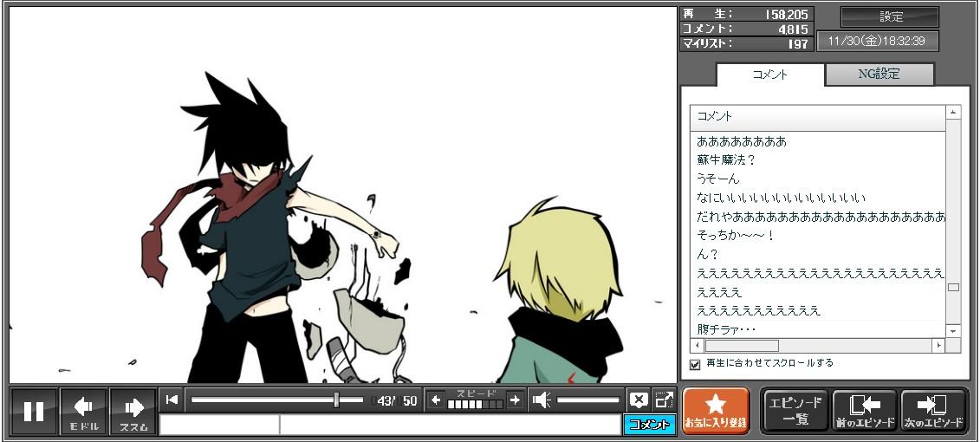980x442 pixels.
Task: Jump to the first page icon
Action: tap(172, 400)
